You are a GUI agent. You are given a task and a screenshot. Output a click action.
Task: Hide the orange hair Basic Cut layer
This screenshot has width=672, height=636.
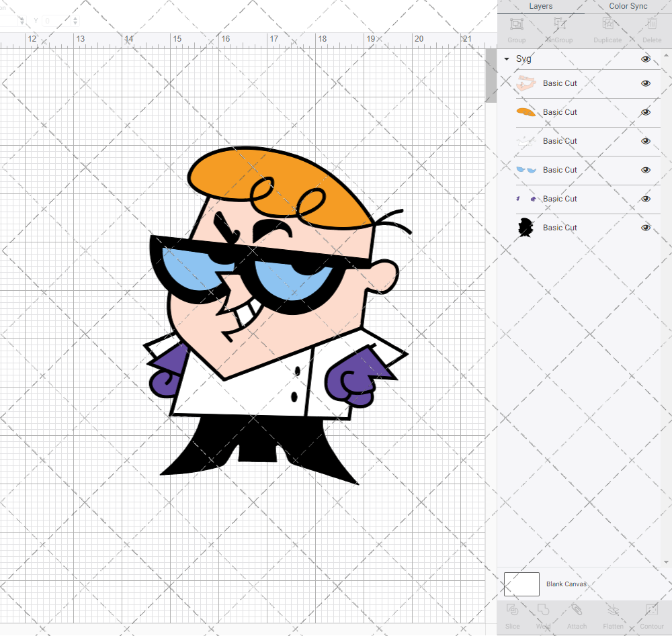tap(645, 112)
